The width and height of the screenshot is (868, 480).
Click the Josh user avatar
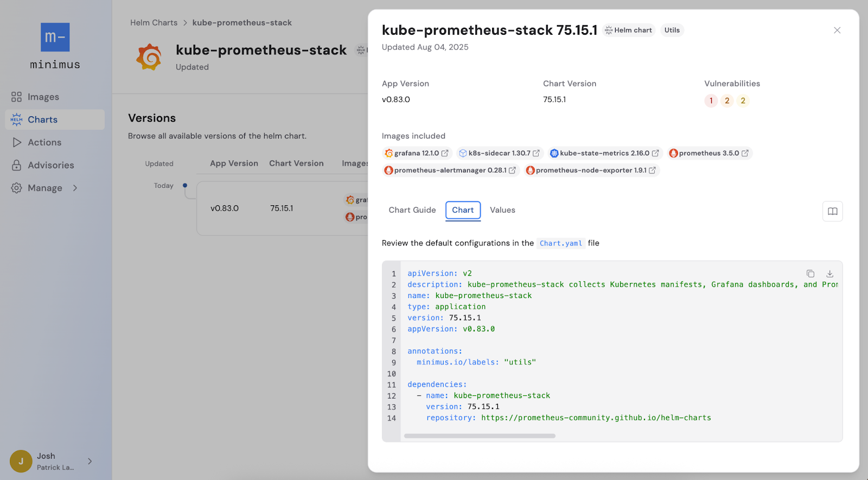pos(21,461)
